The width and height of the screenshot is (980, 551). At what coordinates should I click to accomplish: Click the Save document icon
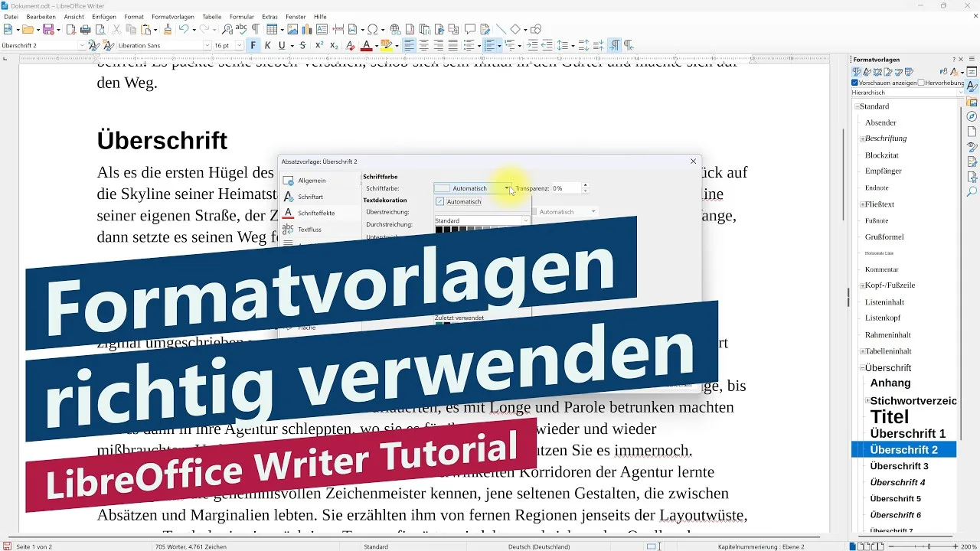coord(47,29)
